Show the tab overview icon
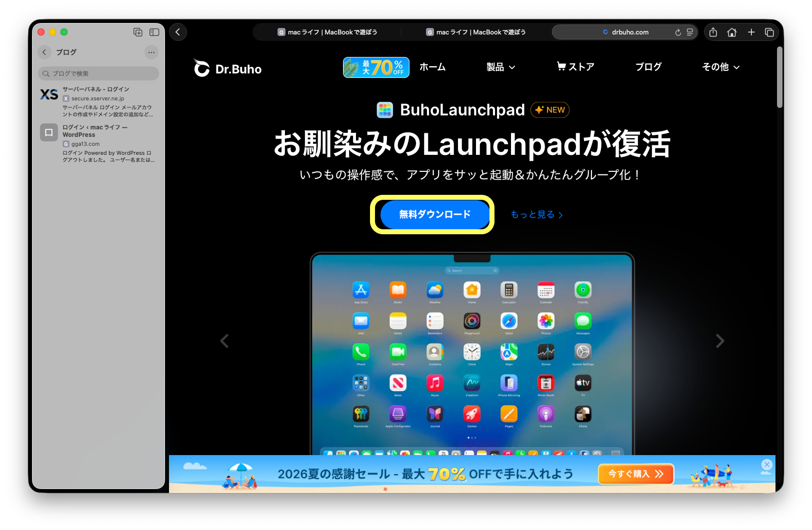 point(769,32)
